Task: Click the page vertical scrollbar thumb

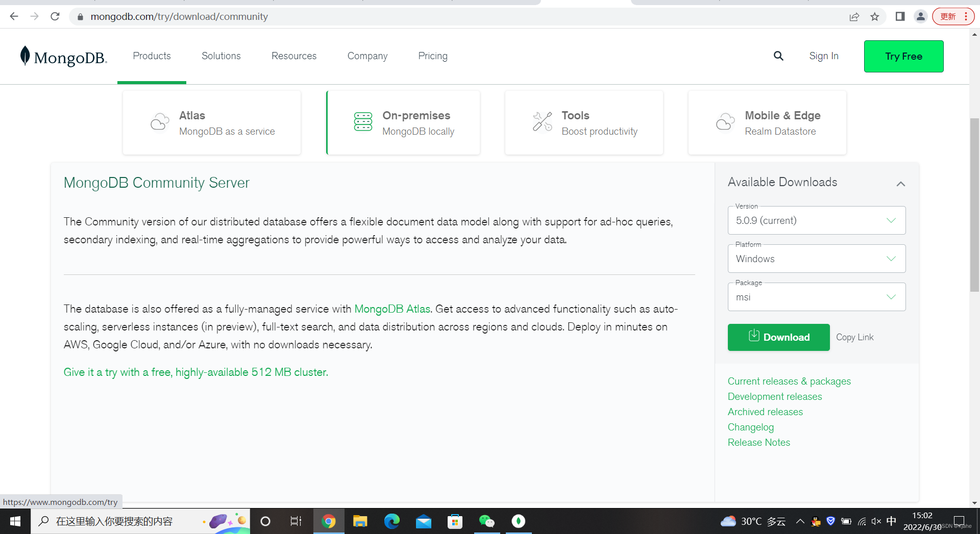Action: tap(974, 205)
